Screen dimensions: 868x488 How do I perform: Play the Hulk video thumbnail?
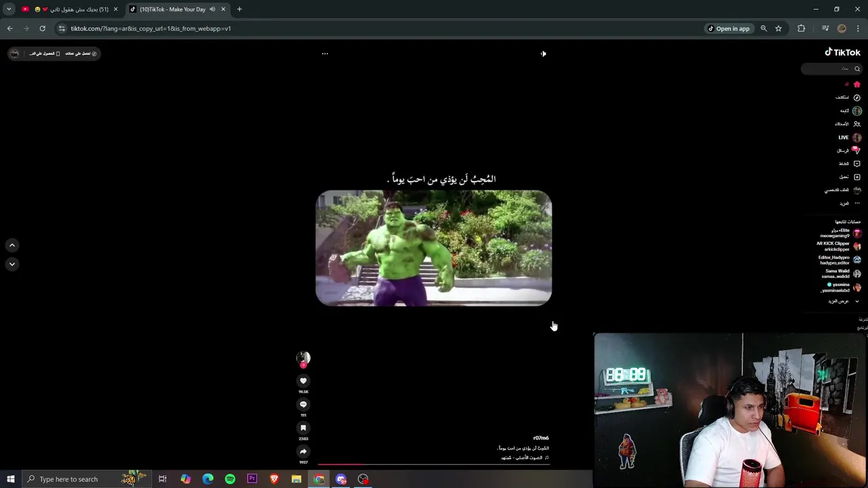point(434,248)
